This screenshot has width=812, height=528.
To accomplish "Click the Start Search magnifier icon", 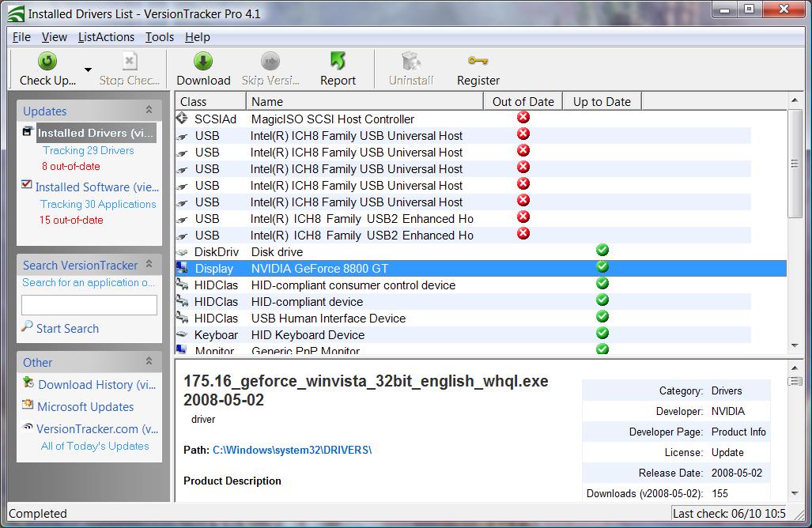I will click(27, 326).
